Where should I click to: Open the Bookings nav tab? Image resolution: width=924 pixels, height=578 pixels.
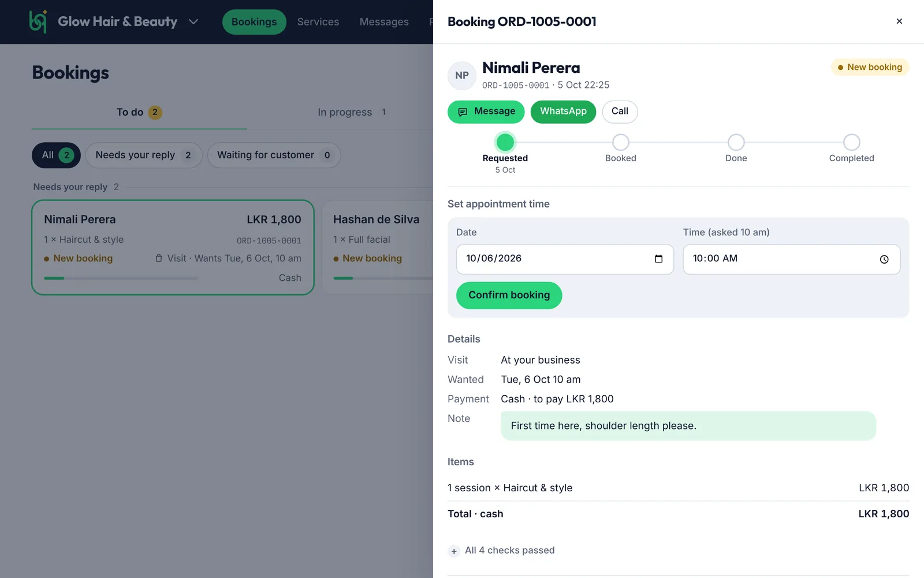click(254, 22)
